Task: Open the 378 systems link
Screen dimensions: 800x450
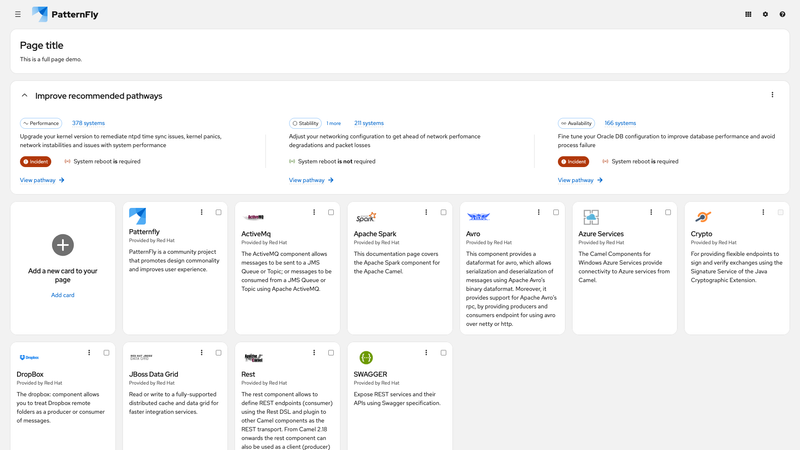Action: [x=88, y=123]
